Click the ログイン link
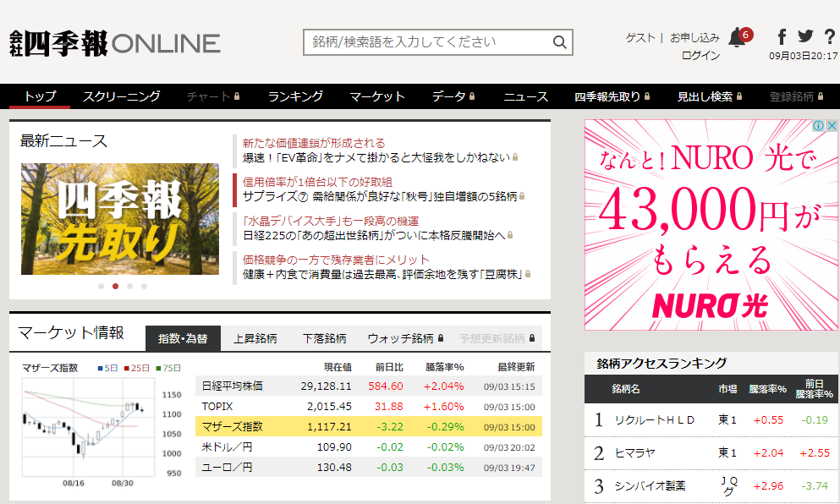The height and width of the screenshot is (504, 840). click(700, 55)
